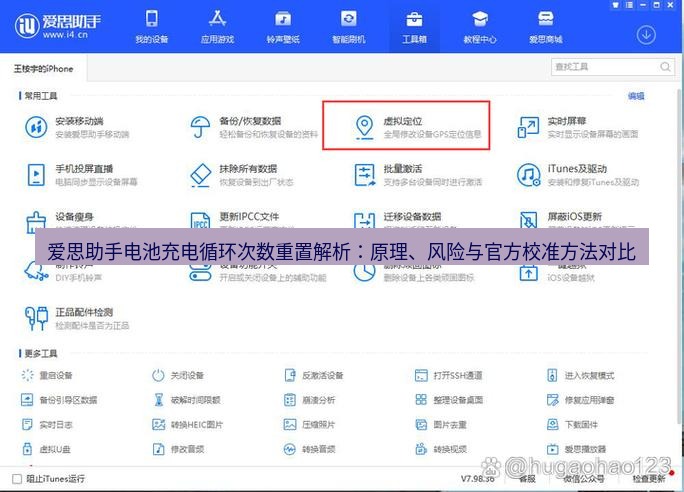Click version number V7.98.36
Image resolution: width=684 pixels, height=492 pixels.
click(x=478, y=479)
